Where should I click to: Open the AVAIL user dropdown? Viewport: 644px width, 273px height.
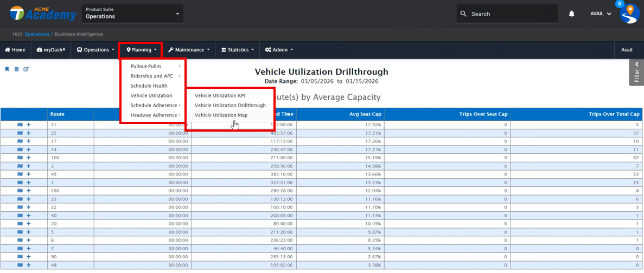601,14
